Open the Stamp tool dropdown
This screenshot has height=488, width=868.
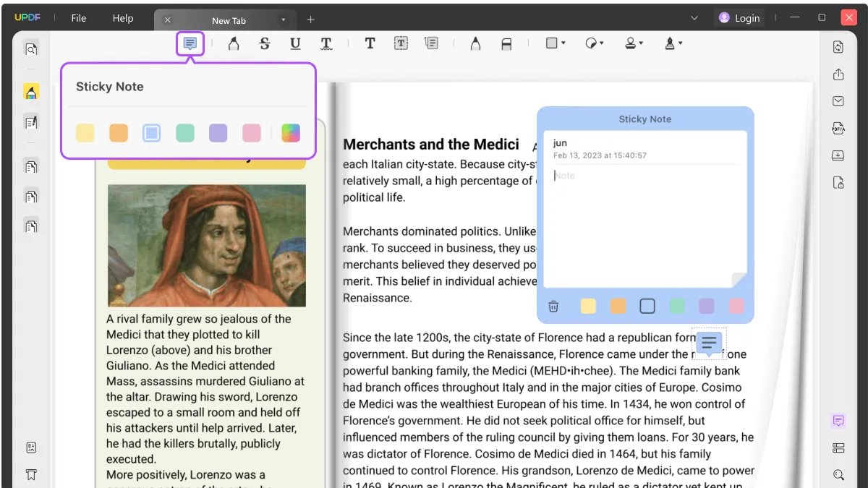point(639,43)
